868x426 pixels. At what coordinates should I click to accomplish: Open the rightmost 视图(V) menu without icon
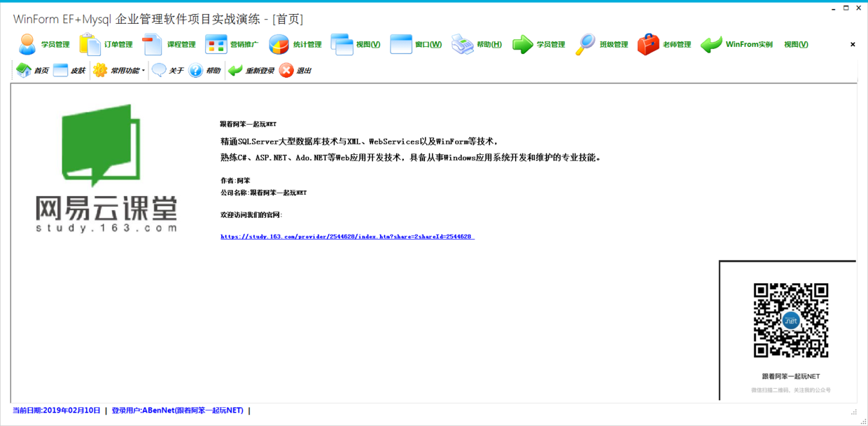[796, 44]
